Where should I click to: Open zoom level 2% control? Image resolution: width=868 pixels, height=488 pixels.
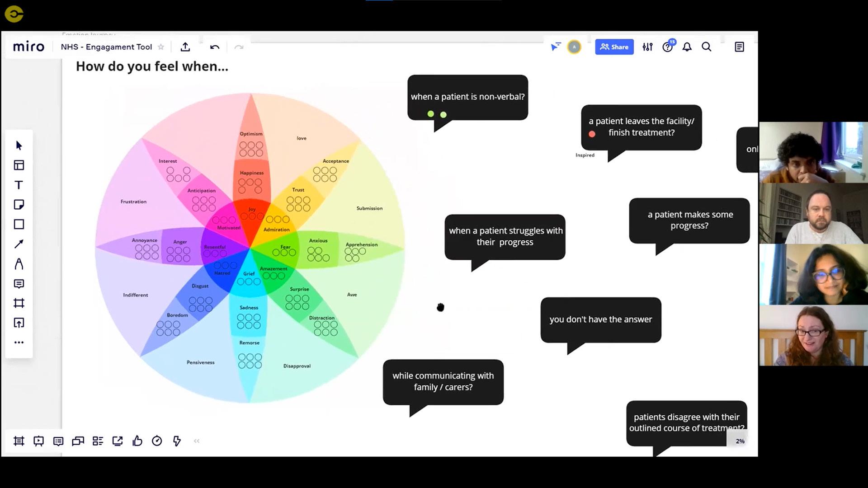coord(740,441)
